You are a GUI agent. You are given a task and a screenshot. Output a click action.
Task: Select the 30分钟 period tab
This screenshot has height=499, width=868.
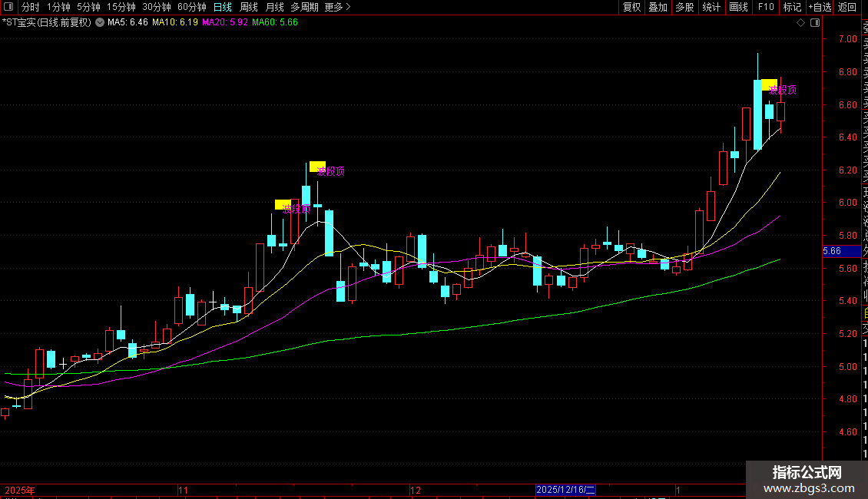(x=156, y=7)
